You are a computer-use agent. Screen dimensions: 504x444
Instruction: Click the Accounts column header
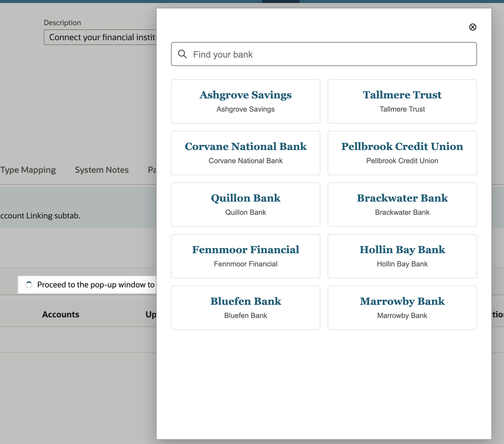coord(61,314)
